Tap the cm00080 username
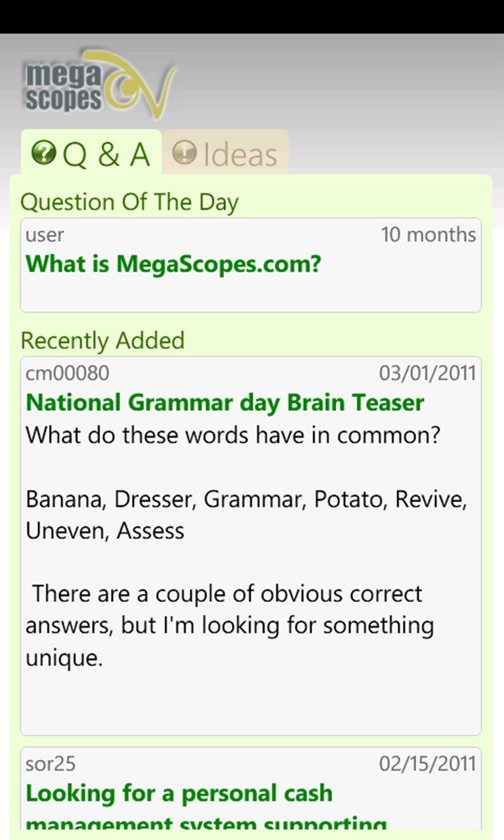The width and height of the screenshot is (504, 840). (68, 373)
